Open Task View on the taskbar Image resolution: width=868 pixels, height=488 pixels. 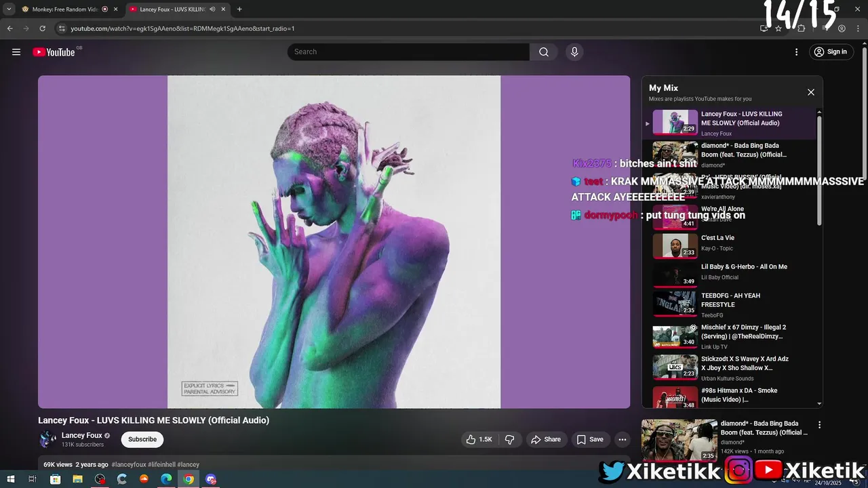(32, 479)
